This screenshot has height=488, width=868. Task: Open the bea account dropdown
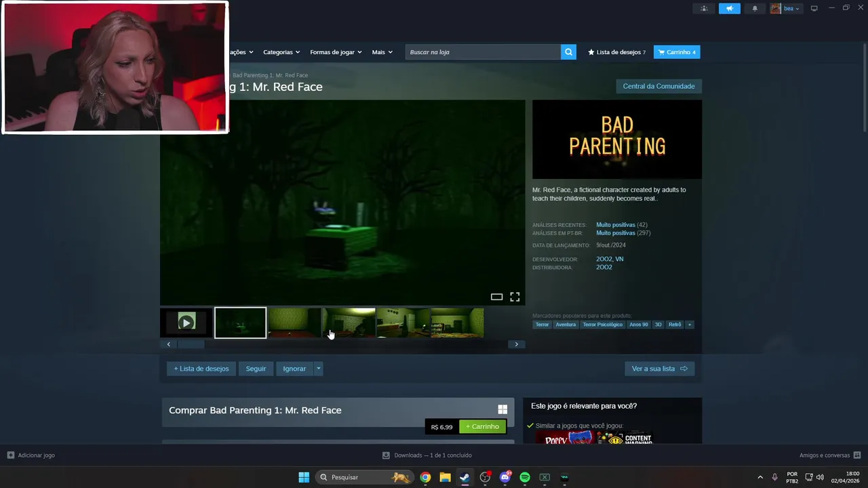tap(786, 9)
